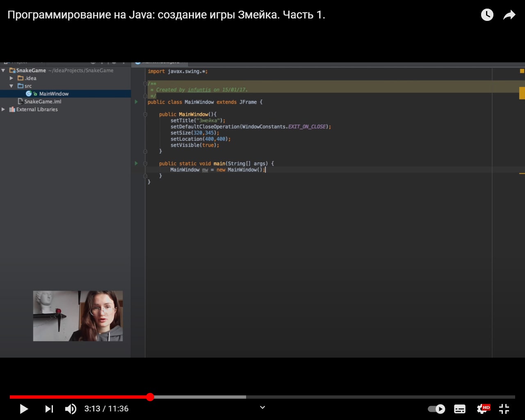
Task: Expand the chapter chevron below progress bar
Action: (262, 407)
